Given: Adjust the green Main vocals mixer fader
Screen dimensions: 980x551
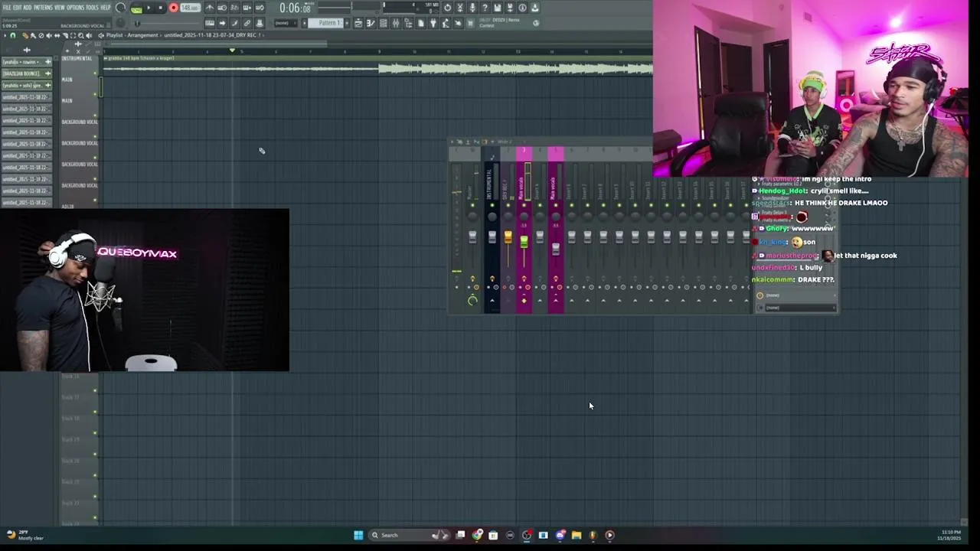Looking at the screenshot, I should pyautogui.click(x=524, y=242).
